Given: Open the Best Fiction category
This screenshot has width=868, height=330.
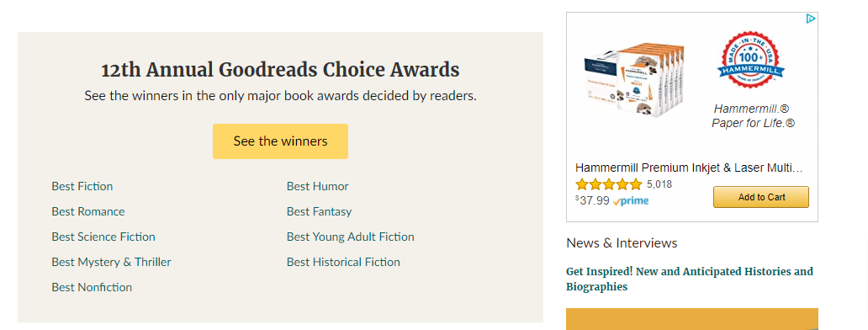Looking at the screenshot, I should click(82, 186).
